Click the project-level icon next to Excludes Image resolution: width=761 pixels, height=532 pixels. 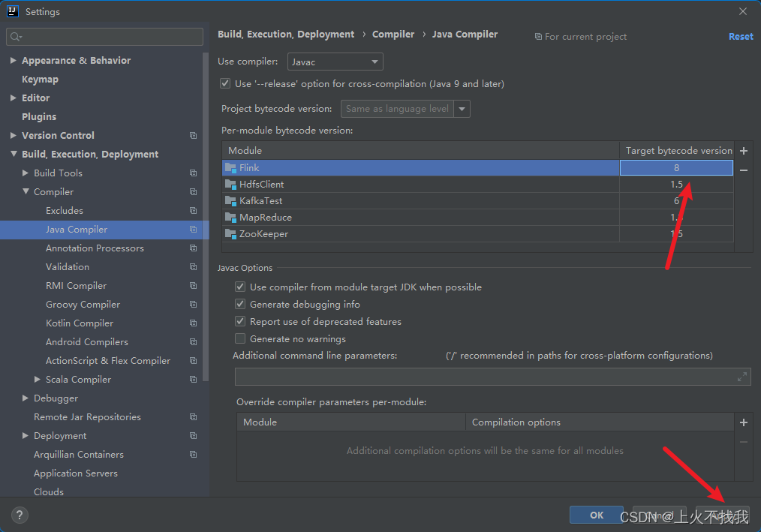[x=193, y=211]
